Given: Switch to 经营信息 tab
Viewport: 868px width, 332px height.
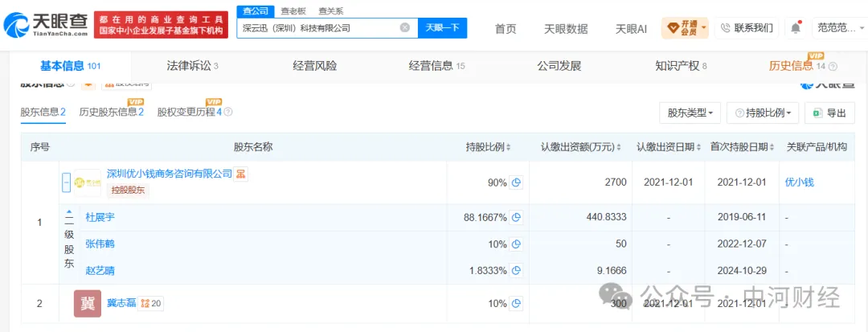Looking at the screenshot, I should 436,67.
